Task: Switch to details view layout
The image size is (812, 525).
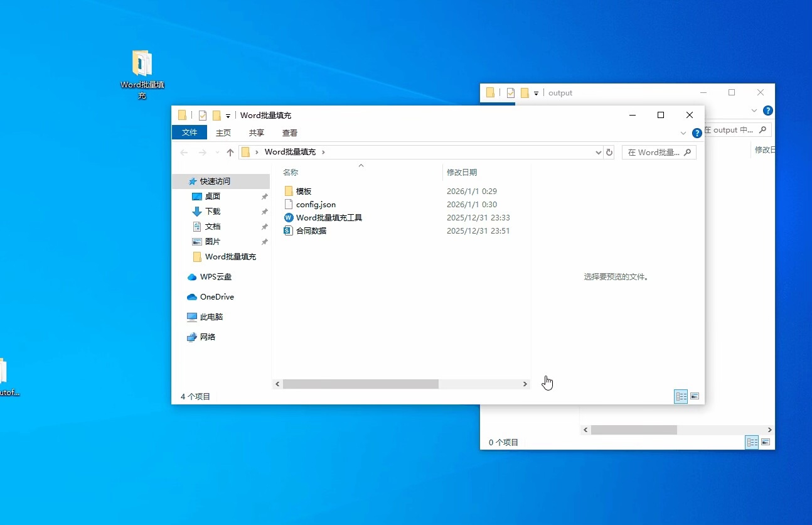Action: coord(681,396)
